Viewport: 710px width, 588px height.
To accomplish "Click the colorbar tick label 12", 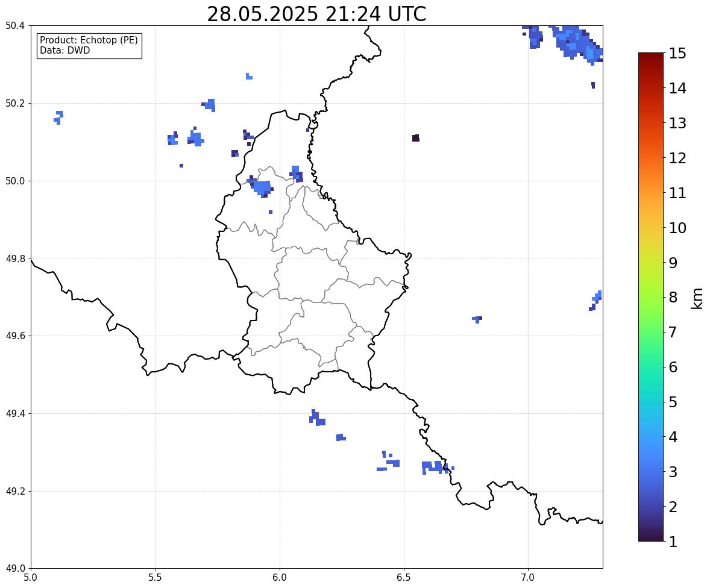I will click(677, 158).
